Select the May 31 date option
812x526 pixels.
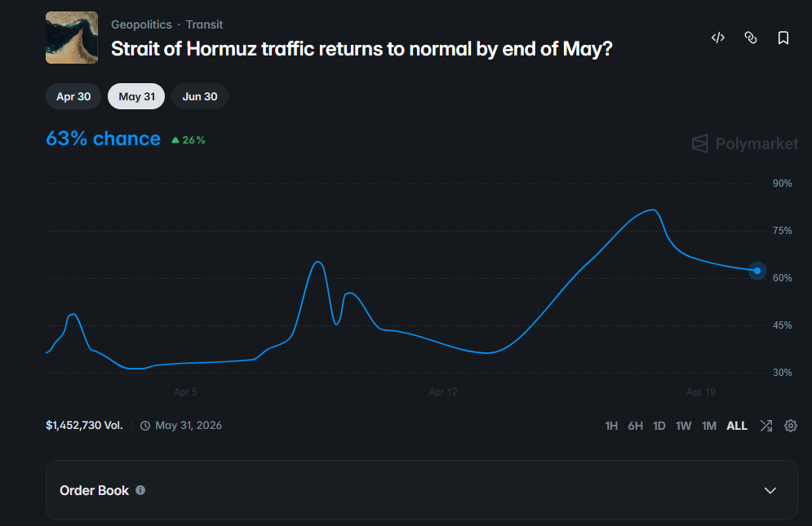click(x=136, y=96)
